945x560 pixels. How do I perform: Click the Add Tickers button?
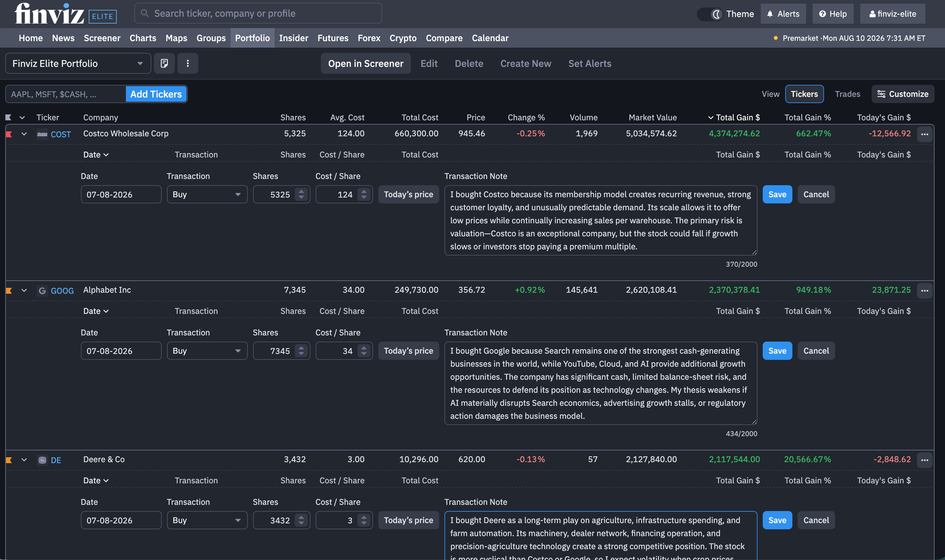[156, 94]
